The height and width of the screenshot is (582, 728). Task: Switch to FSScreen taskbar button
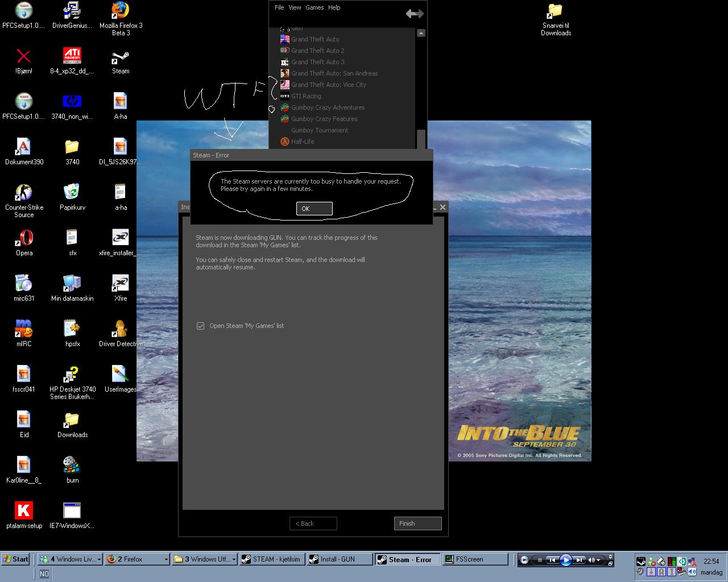click(x=475, y=559)
